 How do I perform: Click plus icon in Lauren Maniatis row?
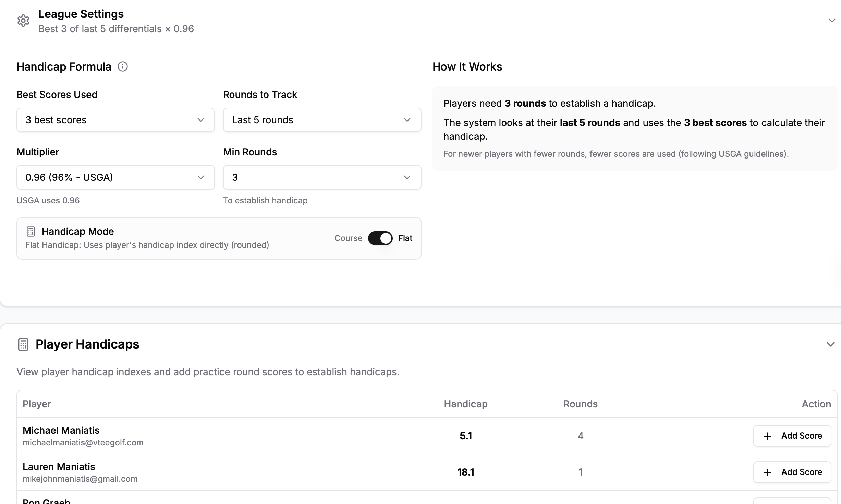[768, 472]
